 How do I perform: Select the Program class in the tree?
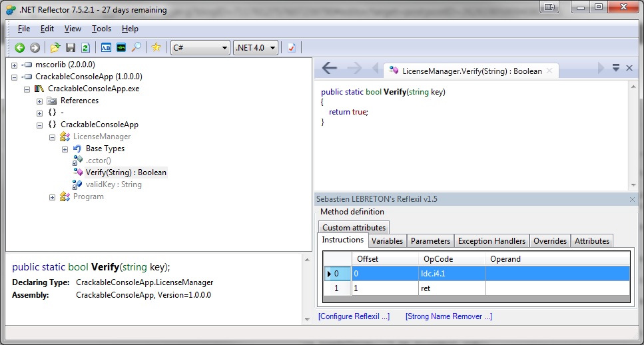point(89,196)
